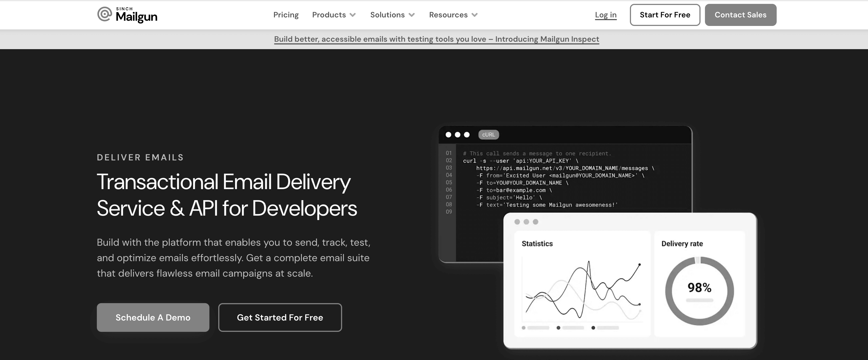Screen dimensions: 868x360
Task: Expand the Products dropdown chevron
Action: click(x=353, y=15)
